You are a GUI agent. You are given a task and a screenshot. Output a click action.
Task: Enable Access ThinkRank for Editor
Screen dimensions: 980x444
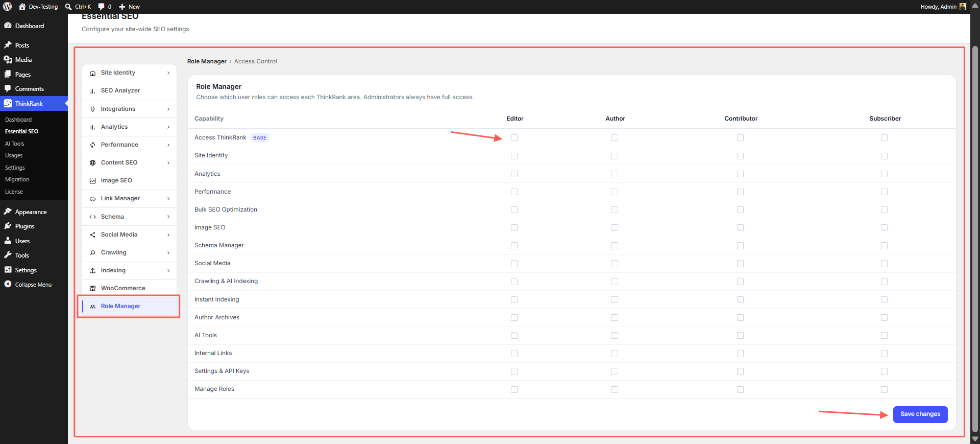514,138
